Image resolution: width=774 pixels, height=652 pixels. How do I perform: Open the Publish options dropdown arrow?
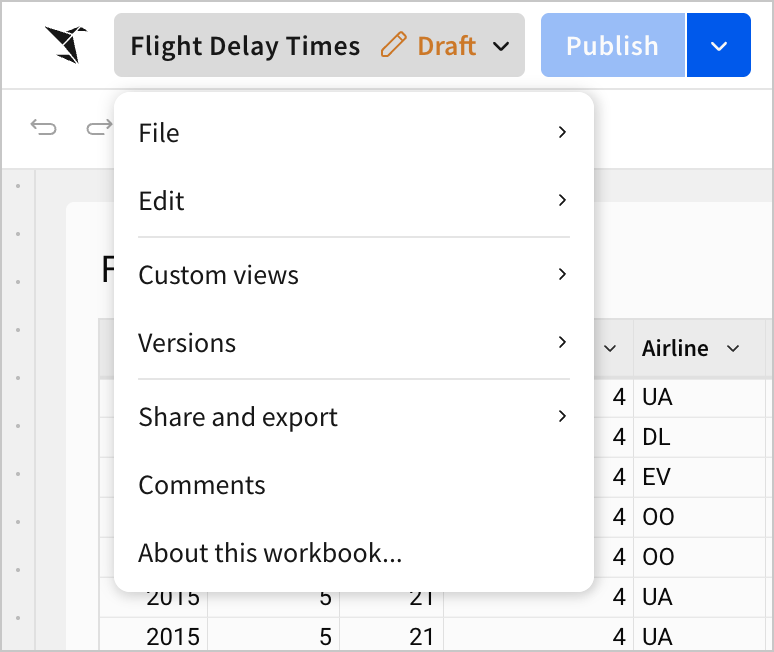point(718,45)
